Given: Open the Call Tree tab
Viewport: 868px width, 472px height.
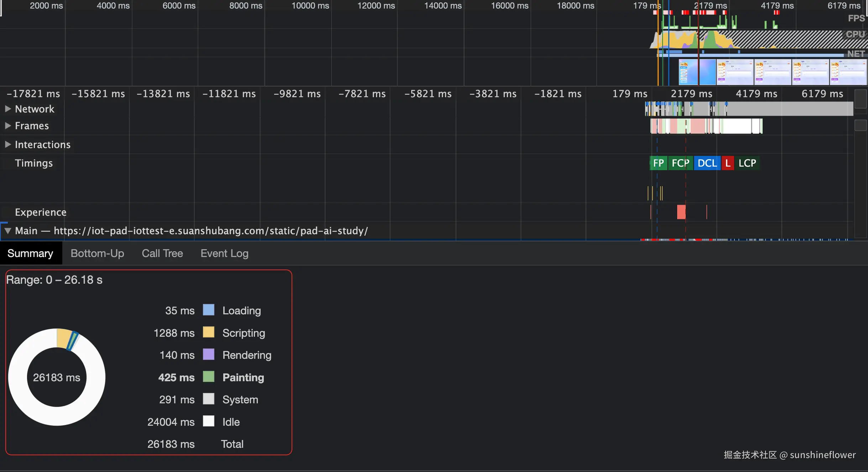Looking at the screenshot, I should point(162,253).
